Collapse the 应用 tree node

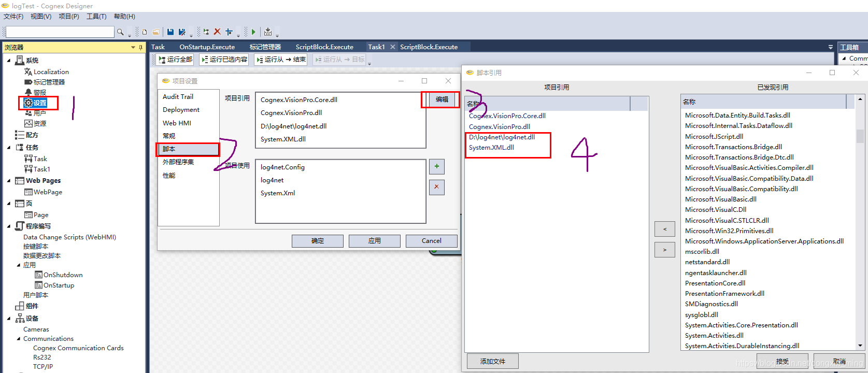coord(19,265)
